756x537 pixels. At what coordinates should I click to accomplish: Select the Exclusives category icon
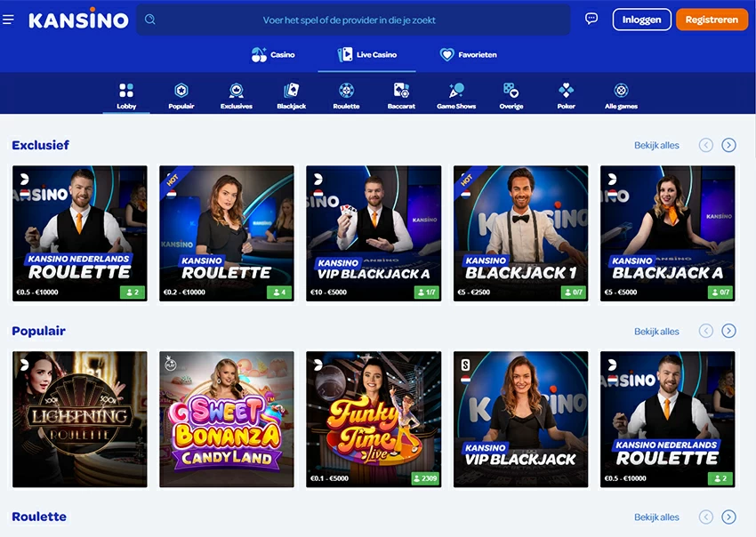tap(236, 93)
